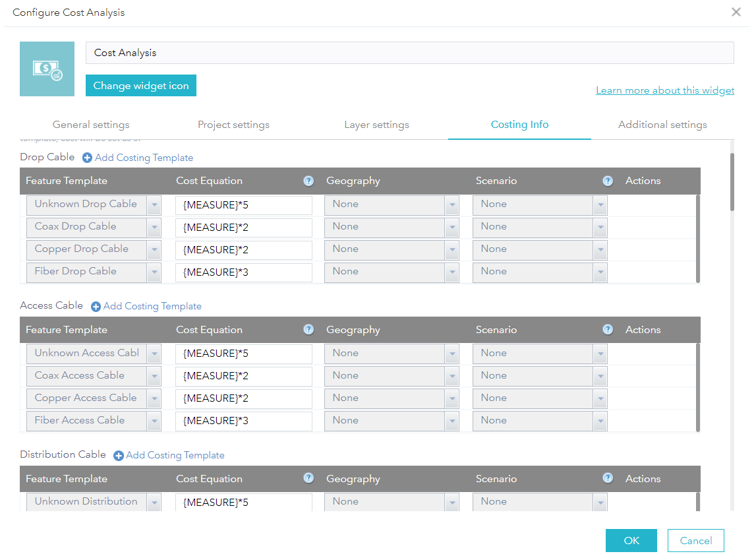Expand the Copper Access Cable template dropdown
This screenshot has width=756, height=560.
tap(154, 398)
